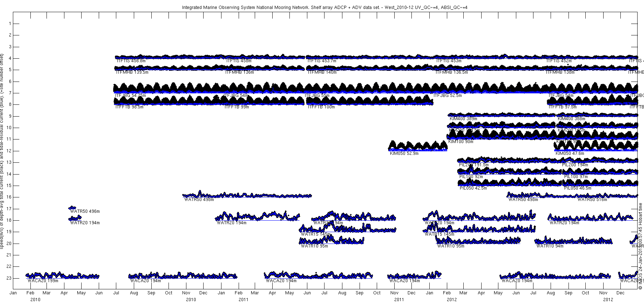Select y-axis tick label '21'
Viewport: 644px width, 304px height.
pyautogui.click(x=9, y=255)
